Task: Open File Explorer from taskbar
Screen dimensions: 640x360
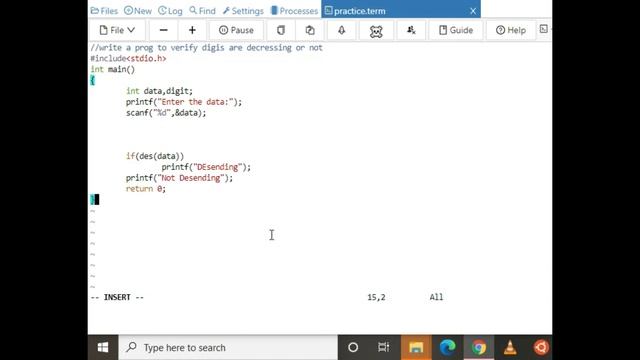Action: coord(416,347)
